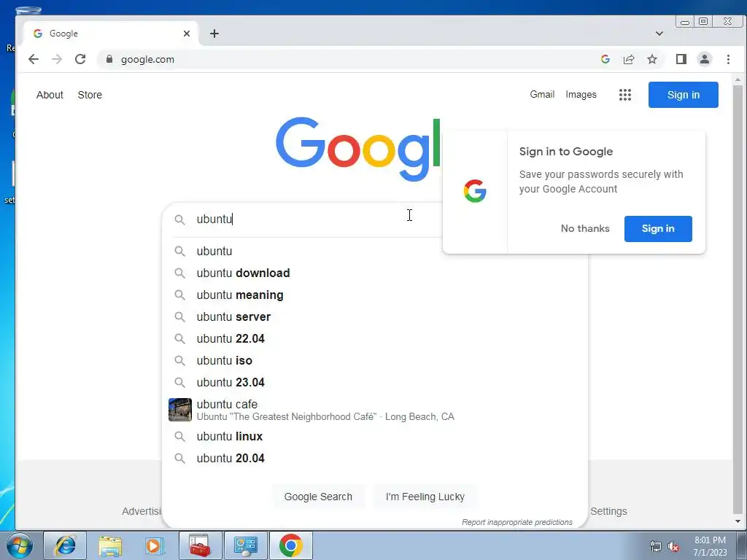Open the Control Panel taskbar icon
Image resolution: width=747 pixels, height=560 pixels.
245,545
